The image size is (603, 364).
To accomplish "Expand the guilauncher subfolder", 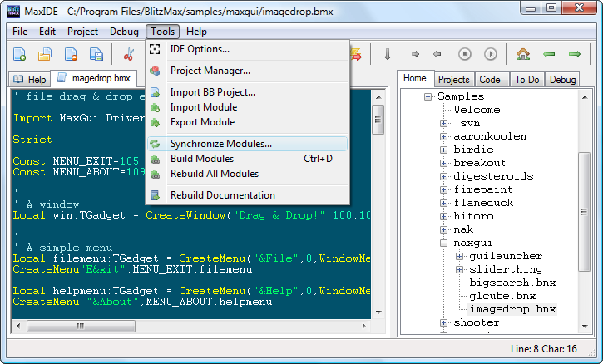I will (459, 256).
